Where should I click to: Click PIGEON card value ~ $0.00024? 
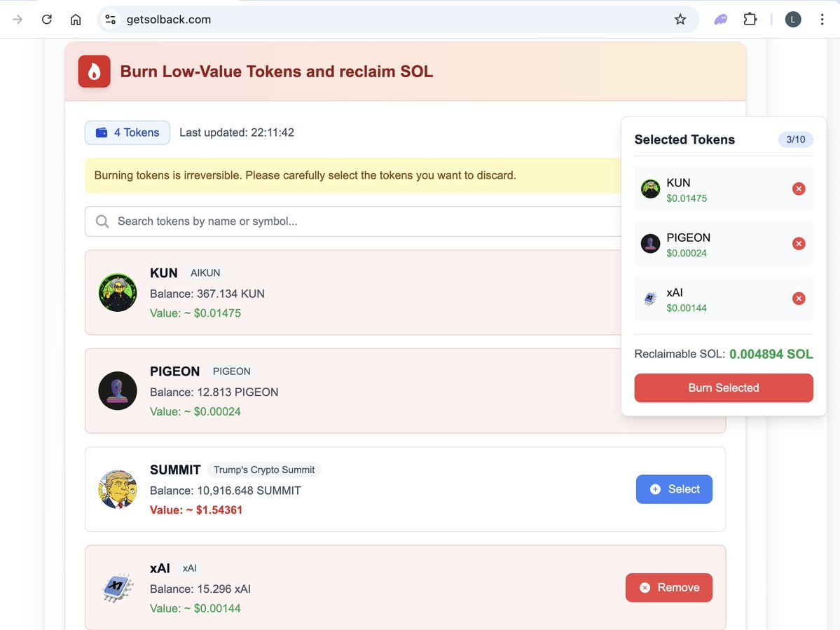(x=195, y=411)
